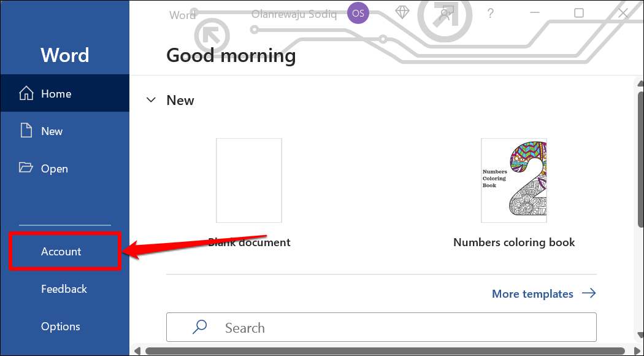Click the Open folder icon in sidebar
This screenshot has height=356, width=644.
(26, 168)
